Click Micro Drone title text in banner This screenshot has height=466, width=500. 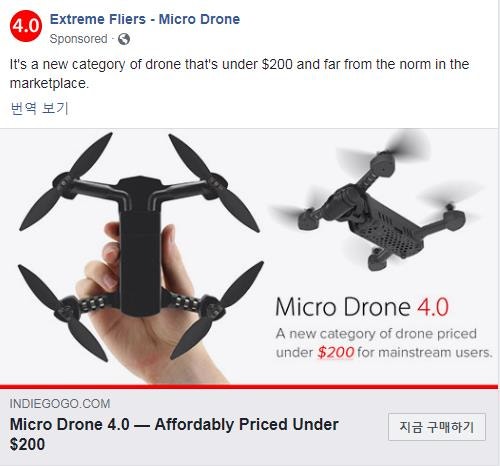click(343, 307)
